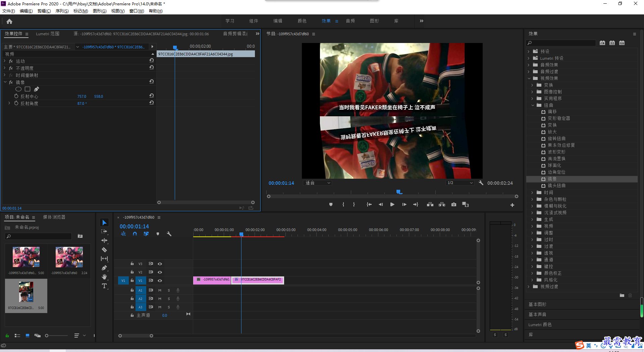Switch to the Color workspace tab
The image size is (644, 352).
click(x=302, y=21)
